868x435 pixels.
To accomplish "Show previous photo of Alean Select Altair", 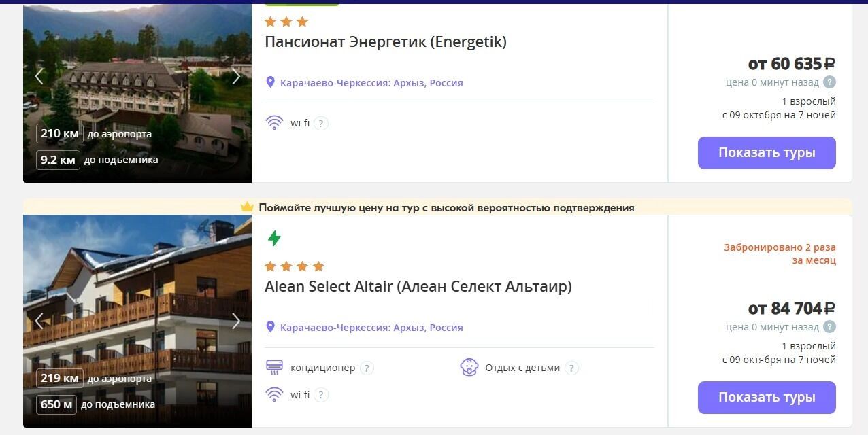I will pos(39,321).
